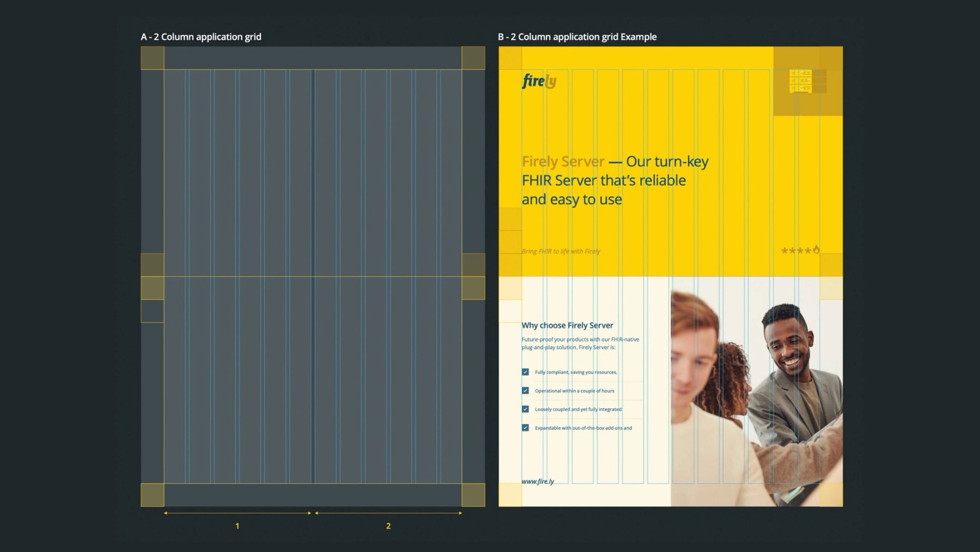Image resolution: width=980 pixels, height=552 pixels.
Task: Click the server stack icon in the top-right corner
Action: click(x=801, y=81)
